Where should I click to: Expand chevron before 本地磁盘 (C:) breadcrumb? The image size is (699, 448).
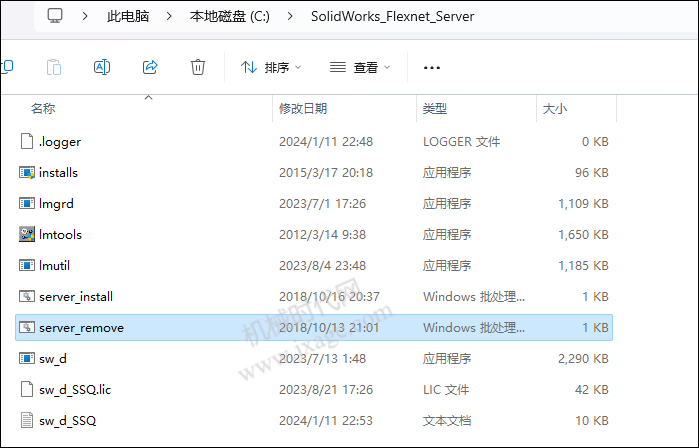(x=169, y=16)
